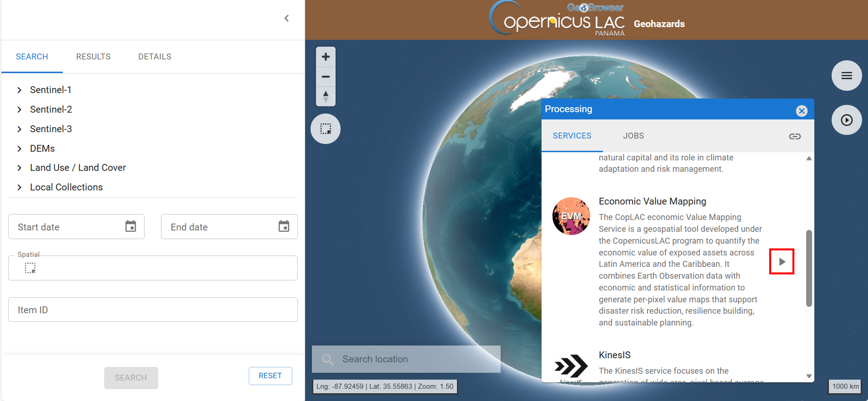Open the JOBS tab in Processing
The image size is (868, 401).
pyautogui.click(x=633, y=136)
